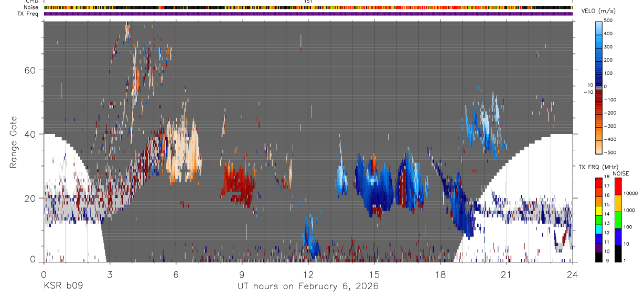Screen dimensions: 644x297
Task: Click the x-axis tick label '6'
Action: point(176,274)
